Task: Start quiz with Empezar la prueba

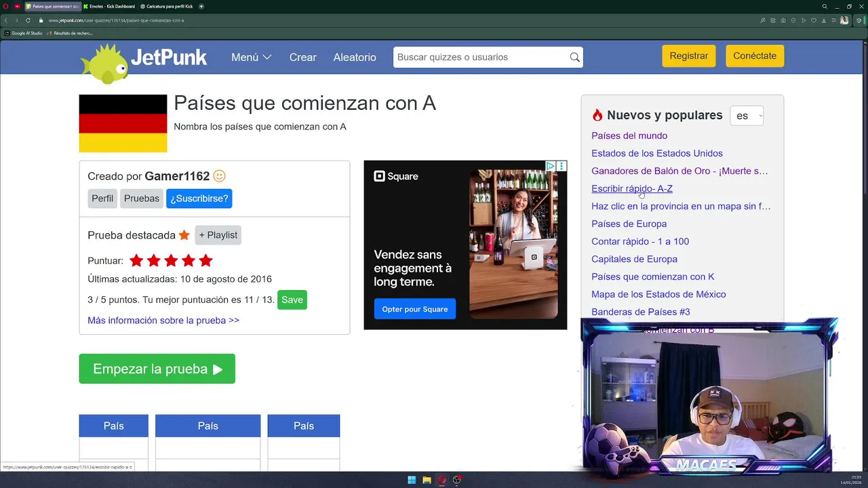Action: pos(157,369)
